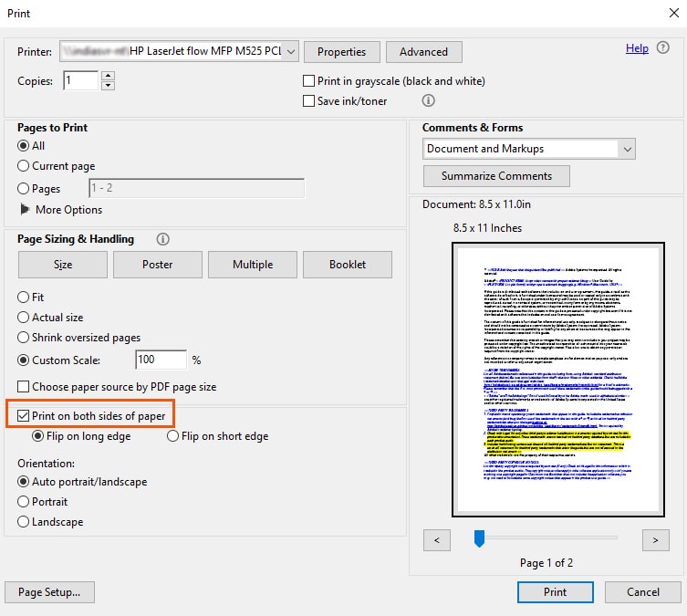Uncheck Print on both sides of paper

24,416
